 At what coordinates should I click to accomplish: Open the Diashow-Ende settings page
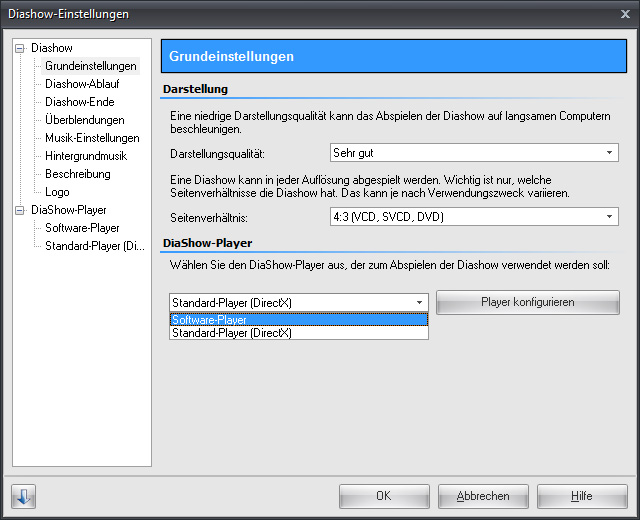[79, 102]
